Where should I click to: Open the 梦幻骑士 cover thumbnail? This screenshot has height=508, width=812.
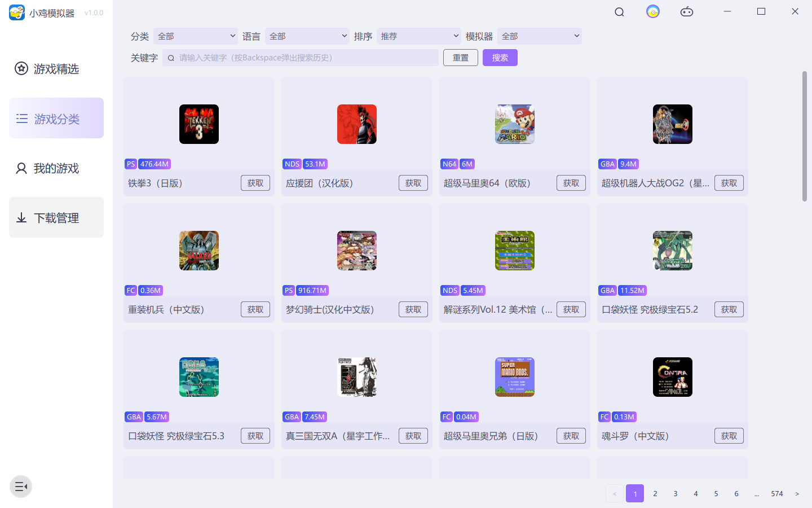tap(357, 251)
